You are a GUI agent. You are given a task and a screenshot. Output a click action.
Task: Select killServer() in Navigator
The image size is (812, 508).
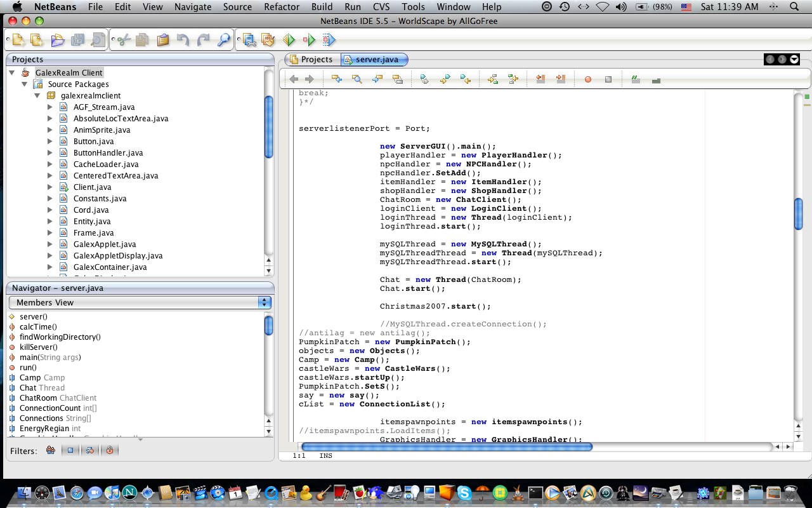coord(38,347)
